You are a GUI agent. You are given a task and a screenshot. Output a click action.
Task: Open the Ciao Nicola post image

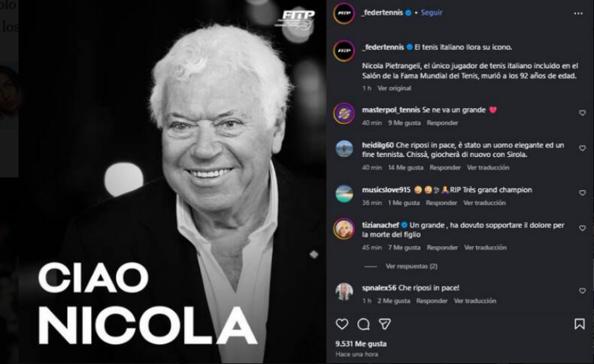[x=172, y=182]
